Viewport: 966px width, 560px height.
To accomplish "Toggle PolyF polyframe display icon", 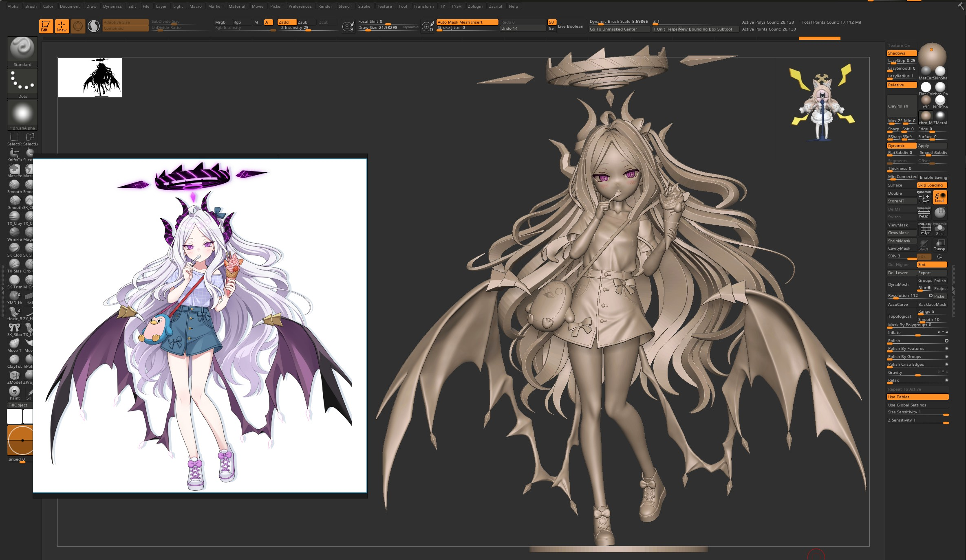I will click(x=925, y=230).
